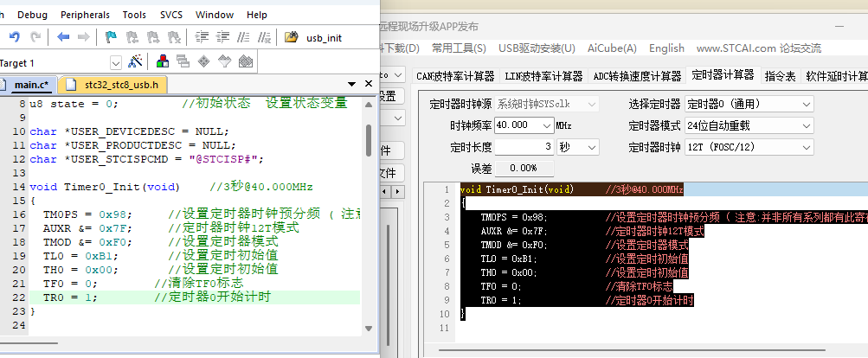
Task: Open 选择定时器 dropdown showing 定时器0
Action: click(x=749, y=104)
